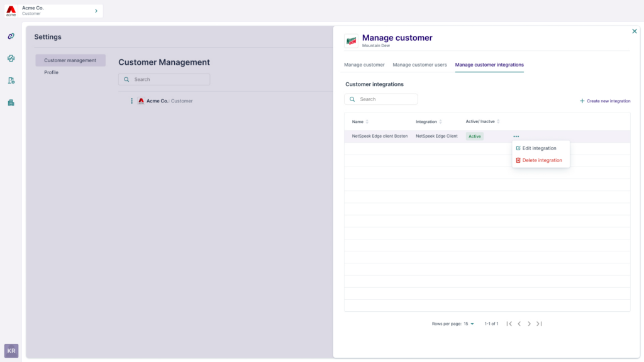Click the Customer integrations search field
644x362 pixels.
385,99
